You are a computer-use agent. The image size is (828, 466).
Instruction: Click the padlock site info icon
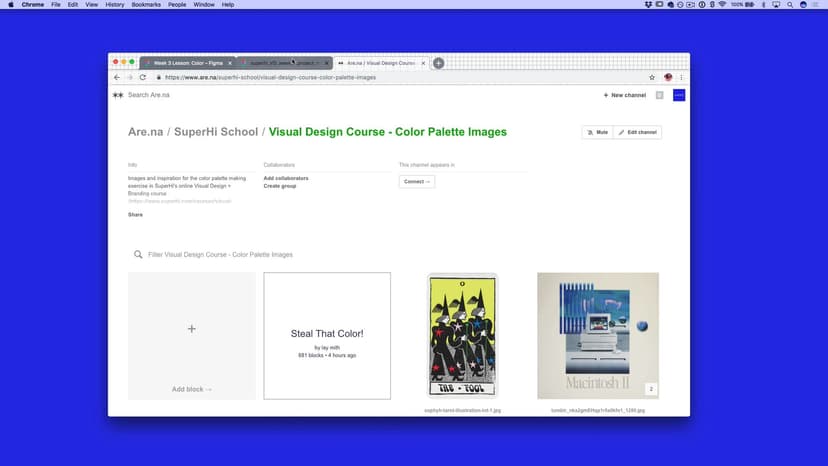[x=158, y=77]
